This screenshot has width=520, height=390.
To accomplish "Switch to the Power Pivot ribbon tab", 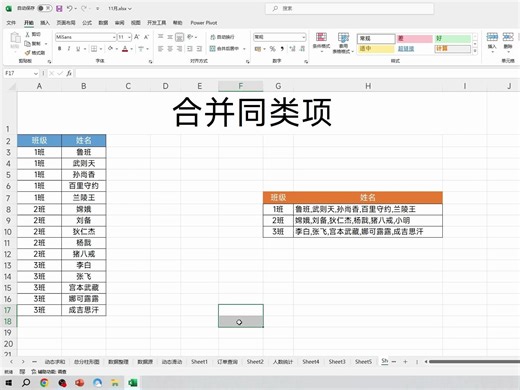I will [x=204, y=23].
